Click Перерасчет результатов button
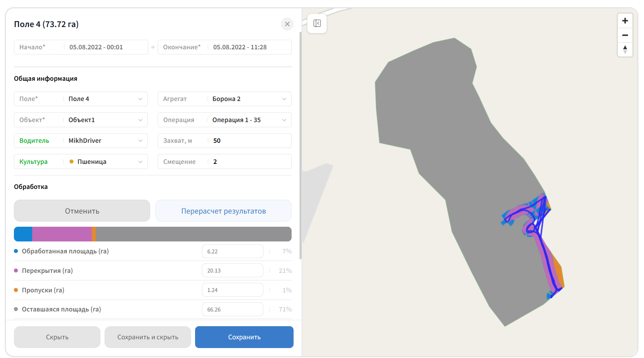Viewport: 644px width, 358px height. 223,211
